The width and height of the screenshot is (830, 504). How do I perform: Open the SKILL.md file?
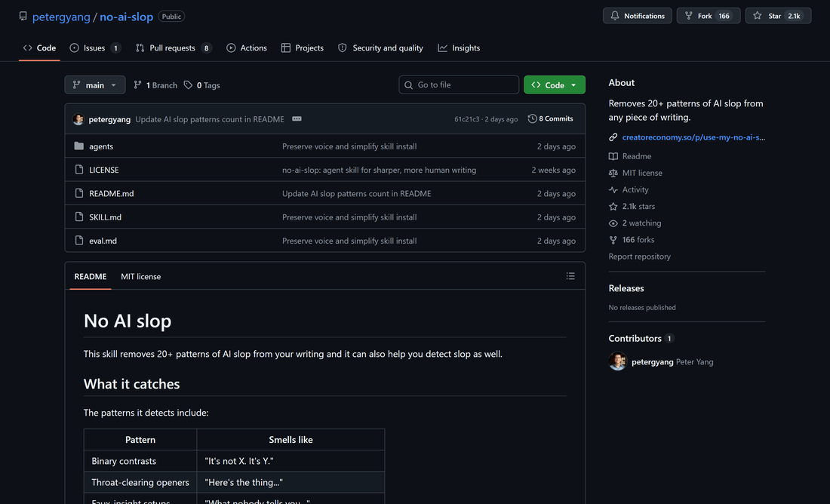pyautogui.click(x=106, y=217)
